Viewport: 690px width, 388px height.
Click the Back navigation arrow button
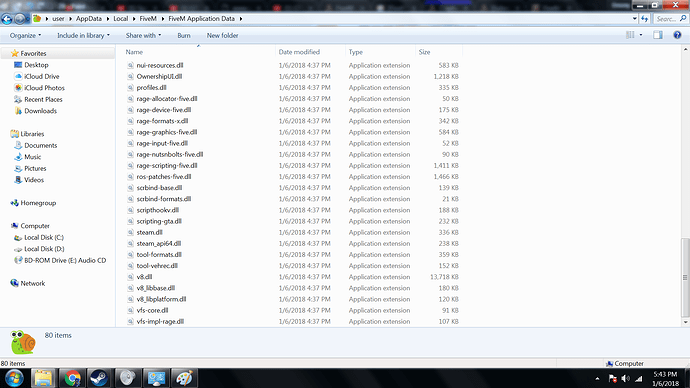pos(7,19)
